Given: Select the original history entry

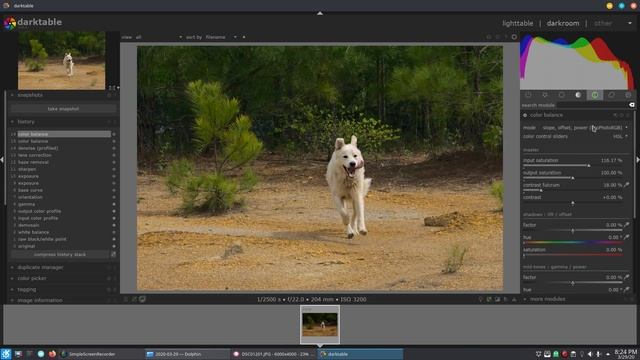Looking at the screenshot, I should pos(27,246).
